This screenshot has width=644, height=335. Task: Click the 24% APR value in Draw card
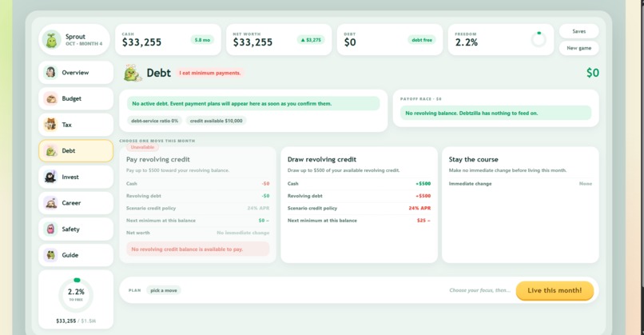tap(419, 208)
